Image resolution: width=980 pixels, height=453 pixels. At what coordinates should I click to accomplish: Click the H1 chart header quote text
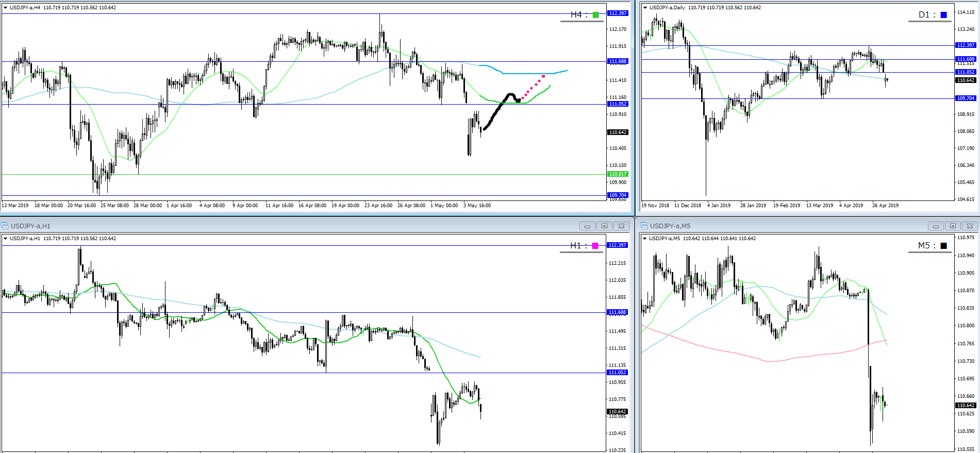pos(63,239)
